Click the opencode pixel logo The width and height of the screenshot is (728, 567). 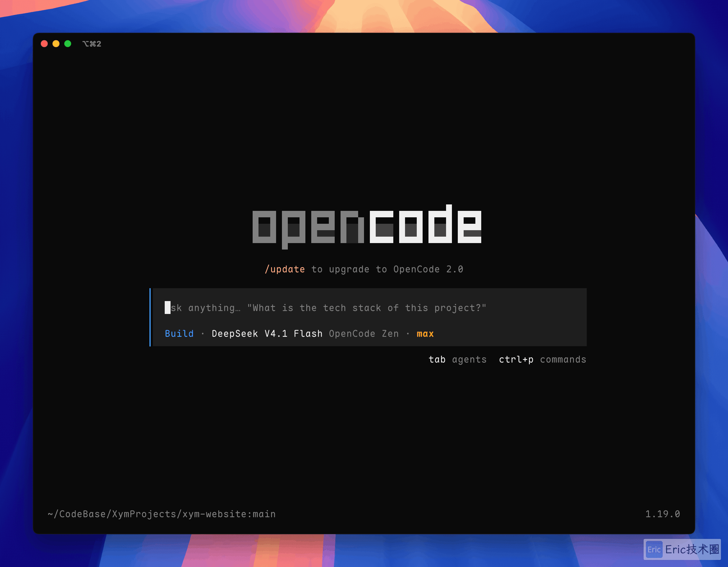[x=367, y=226]
